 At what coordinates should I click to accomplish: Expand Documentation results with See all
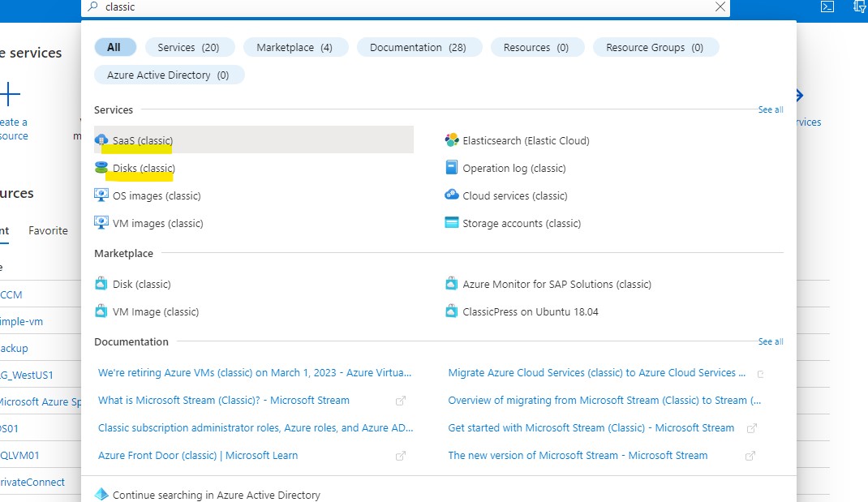pos(769,341)
